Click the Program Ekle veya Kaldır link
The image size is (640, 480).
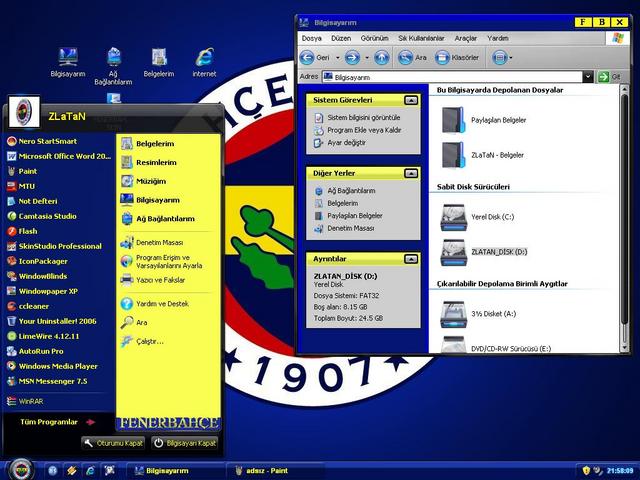pyautogui.click(x=364, y=130)
